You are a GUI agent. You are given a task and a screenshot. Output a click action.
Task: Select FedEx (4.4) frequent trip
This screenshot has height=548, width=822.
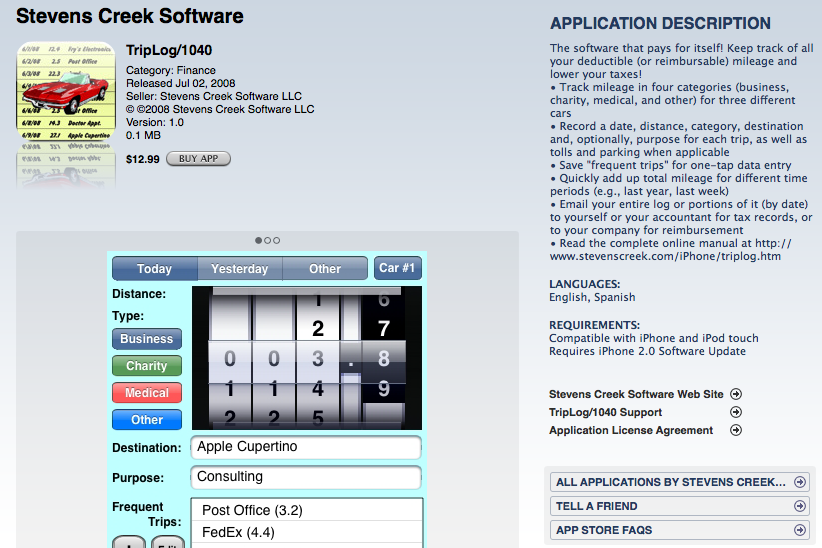[x=307, y=532]
